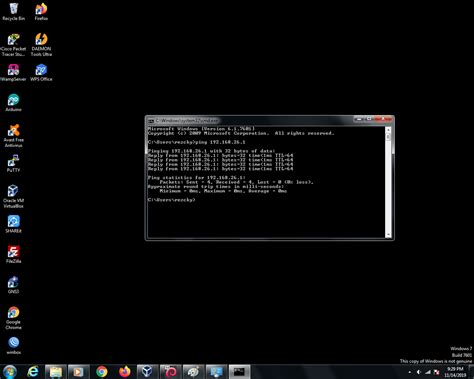
Task: Maximize the Command Prompt window
Action: coord(368,119)
